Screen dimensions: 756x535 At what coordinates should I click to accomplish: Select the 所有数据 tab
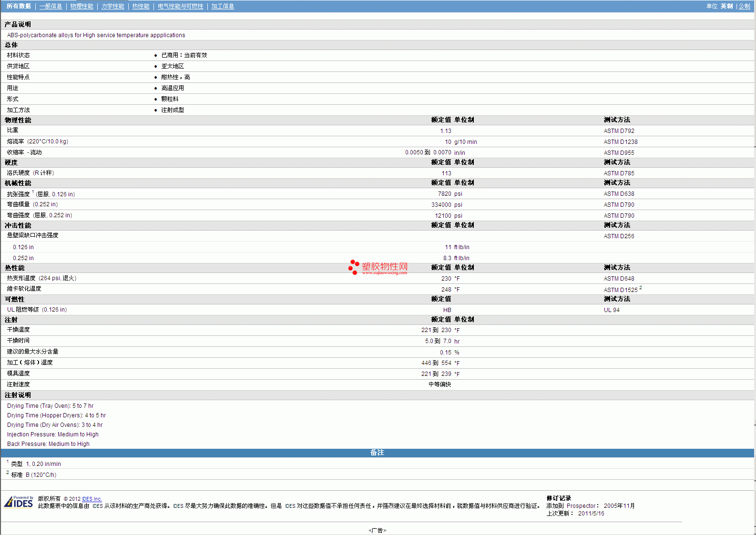19,6
